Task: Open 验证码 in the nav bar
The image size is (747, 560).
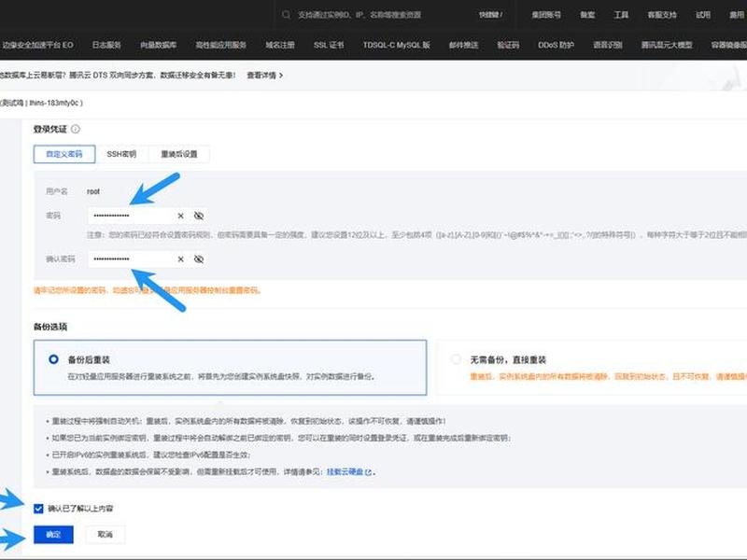Action: [508, 45]
